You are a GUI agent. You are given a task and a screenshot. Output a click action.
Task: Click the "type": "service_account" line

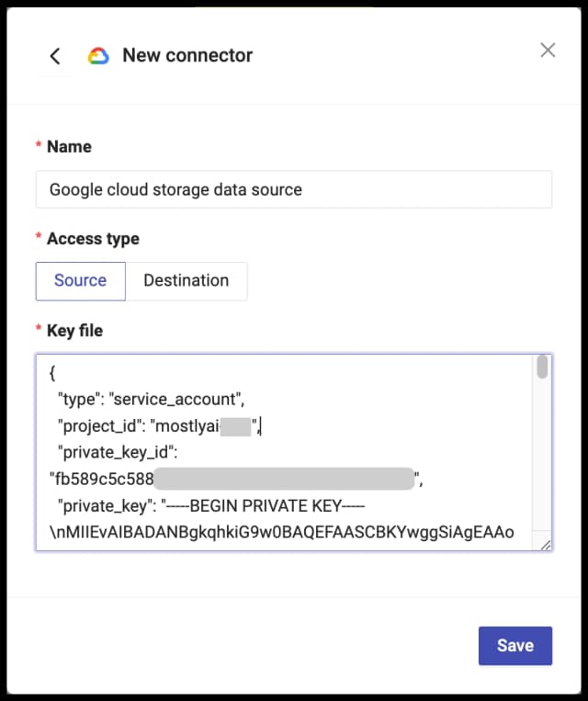point(152,399)
